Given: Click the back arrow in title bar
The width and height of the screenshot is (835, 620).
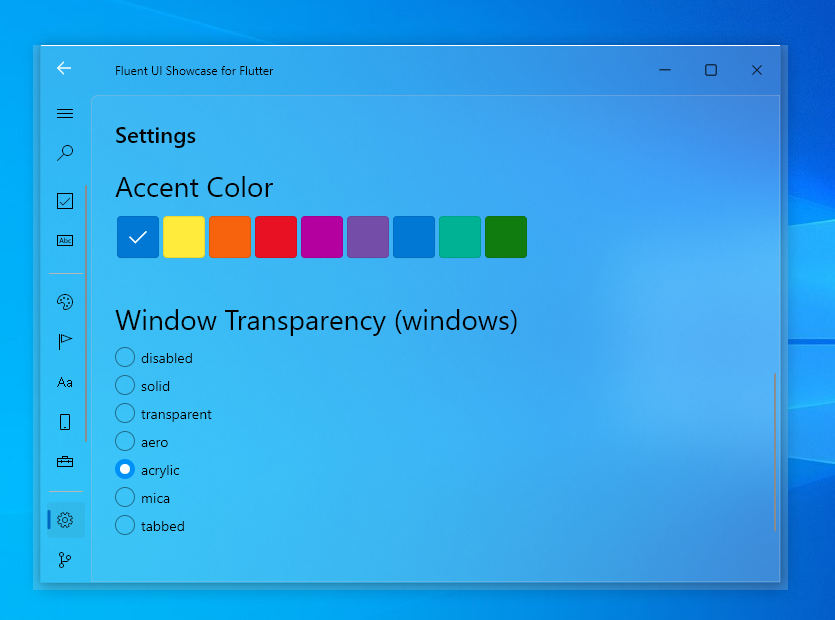Looking at the screenshot, I should 64,68.
